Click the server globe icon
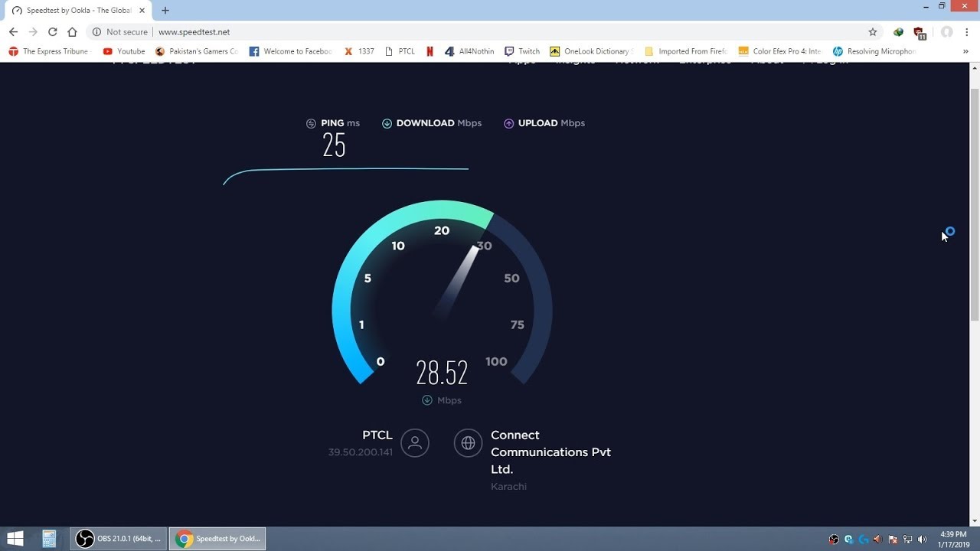This screenshot has height=551, width=980. (468, 442)
